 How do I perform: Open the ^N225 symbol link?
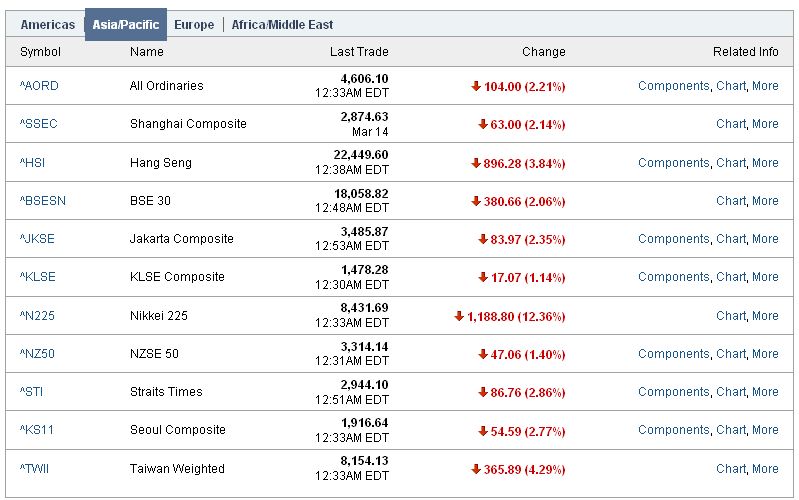(x=37, y=315)
